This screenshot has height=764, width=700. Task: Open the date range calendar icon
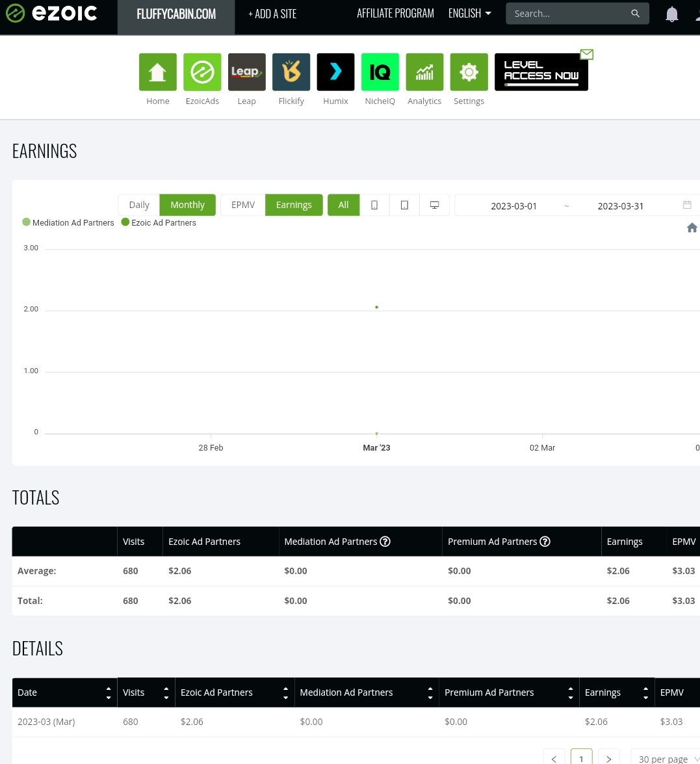687,205
